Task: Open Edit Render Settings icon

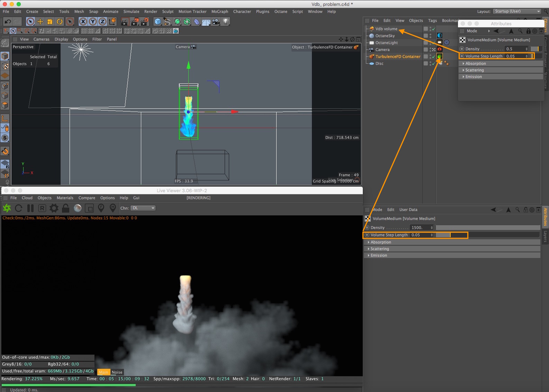Action: tap(144, 21)
